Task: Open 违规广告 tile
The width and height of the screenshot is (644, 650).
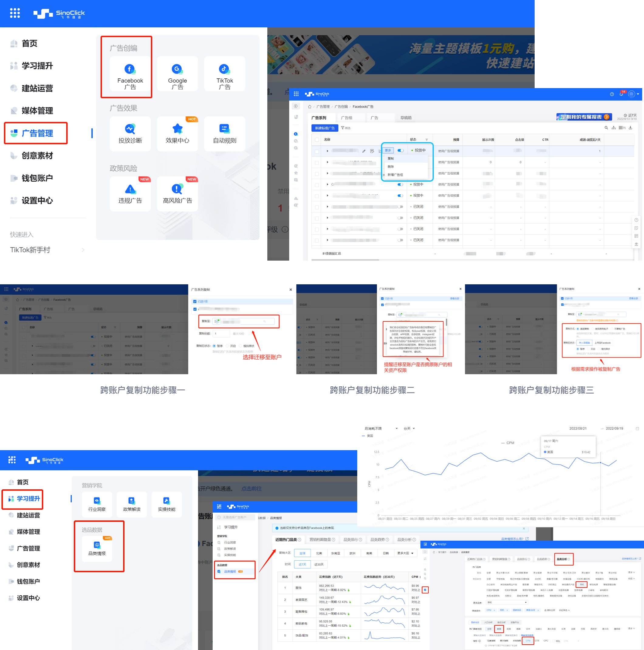Action: click(130, 194)
